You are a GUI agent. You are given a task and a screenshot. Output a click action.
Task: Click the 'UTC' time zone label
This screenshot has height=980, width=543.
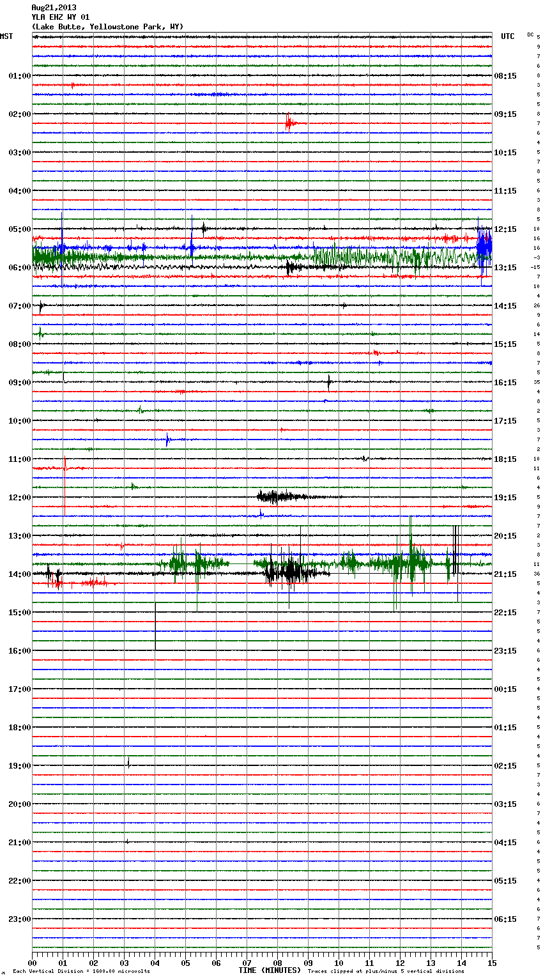(x=507, y=36)
